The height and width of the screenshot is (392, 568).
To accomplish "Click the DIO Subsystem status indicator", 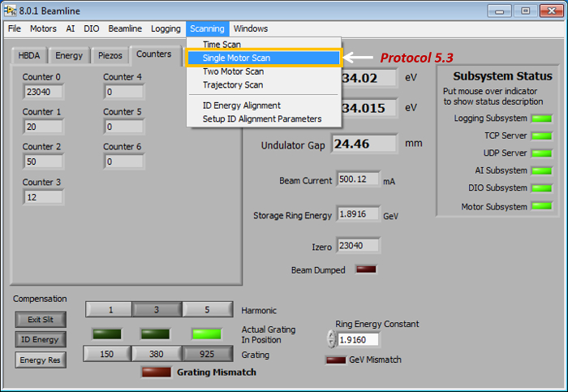I will pos(540,187).
